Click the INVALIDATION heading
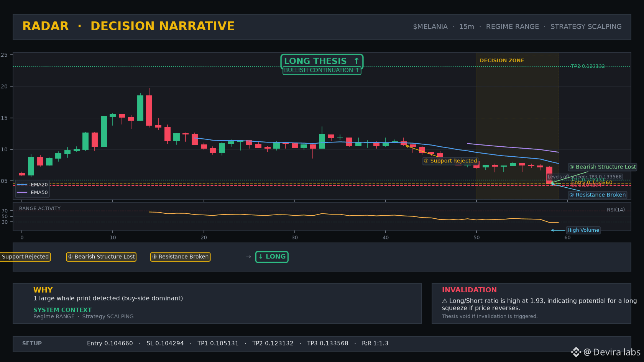Screen dimensions: 644x362 point(469,290)
